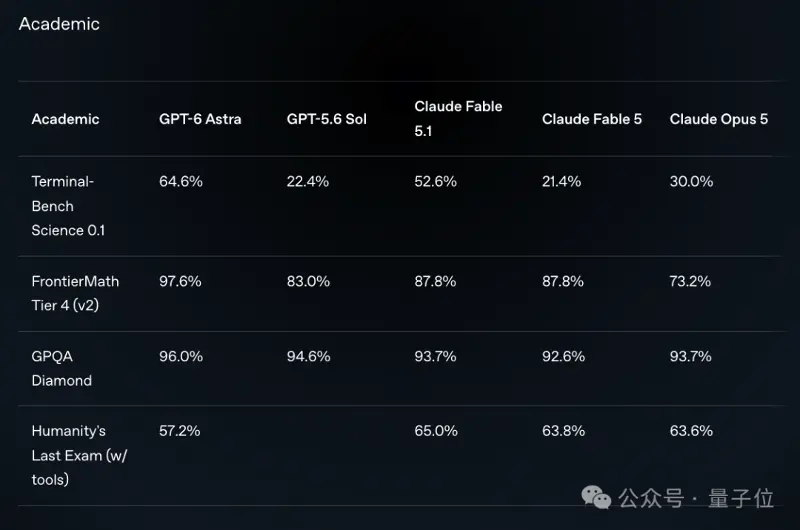Select the 22.4% GPT-5.6 Sol score
The width and height of the screenshot is (800, 530).
308,181
